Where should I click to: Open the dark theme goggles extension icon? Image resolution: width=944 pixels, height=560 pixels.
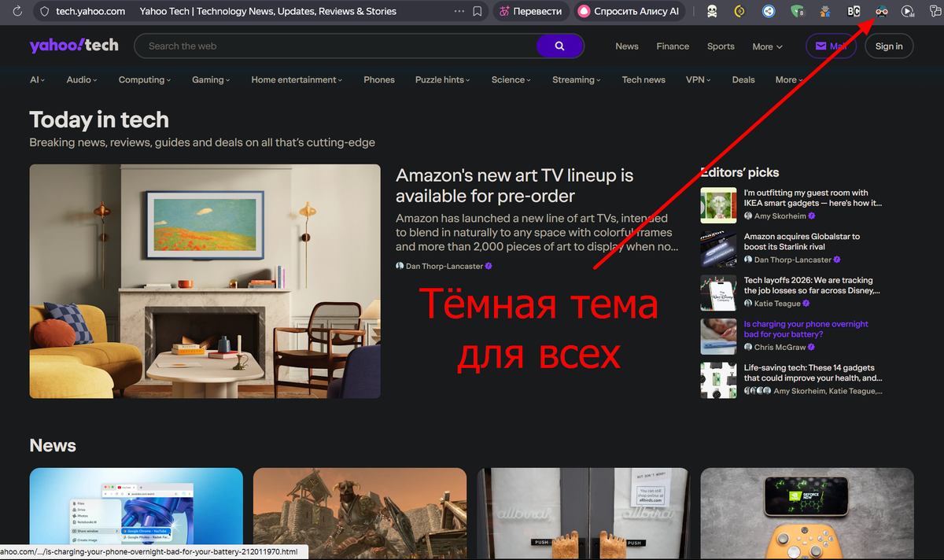click(882, 12)
